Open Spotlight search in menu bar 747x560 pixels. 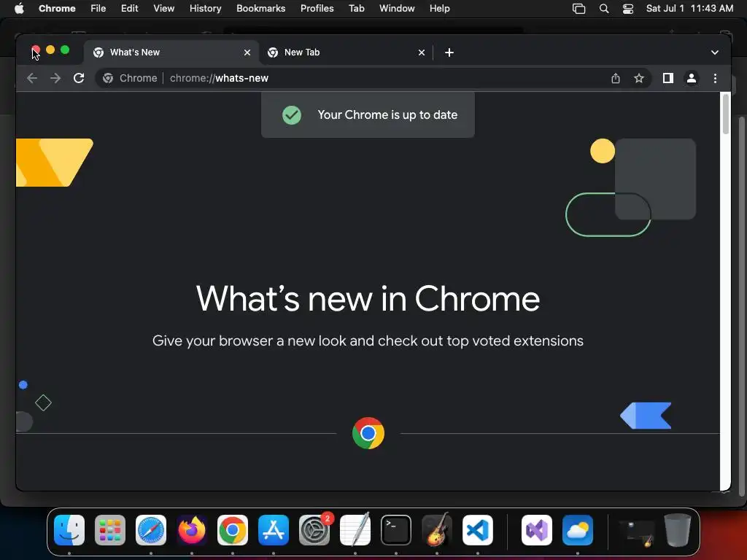click(604, 9)
